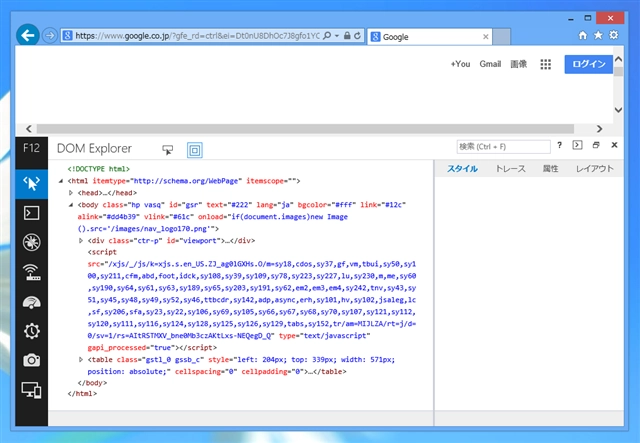Switch to the 属性 tab
640x443 pixels.
(x=551, y=169)
